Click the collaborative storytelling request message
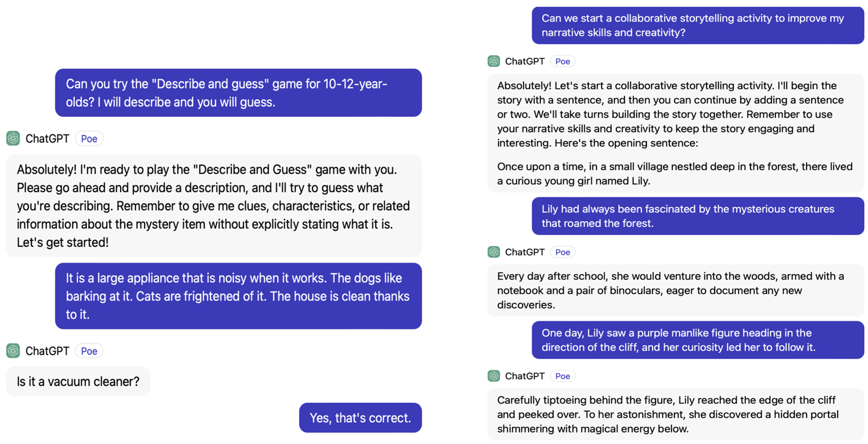 tap(698, 25)
